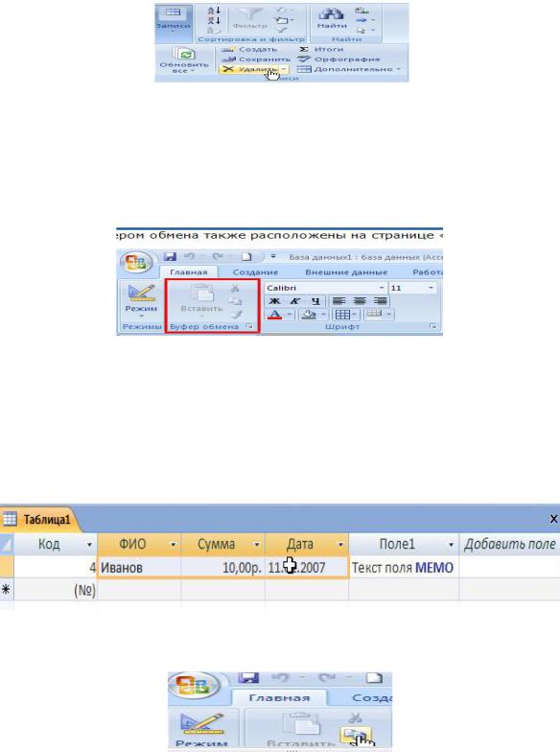Click the Фильтр funnel button
Image resolution: width=560 pixels, height=752 pixels.
pyautogui.click(x=249, y=19)
